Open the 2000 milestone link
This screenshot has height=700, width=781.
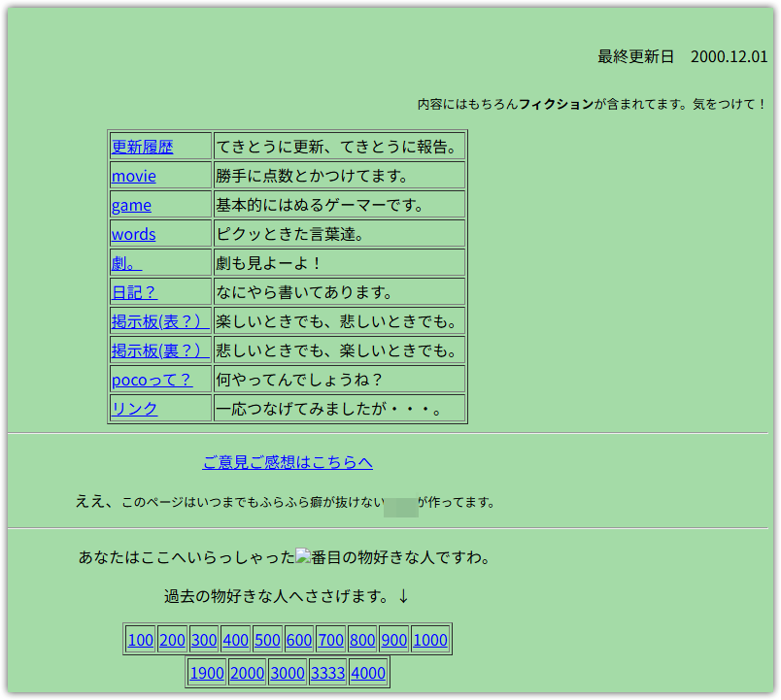tap(248, 673)
